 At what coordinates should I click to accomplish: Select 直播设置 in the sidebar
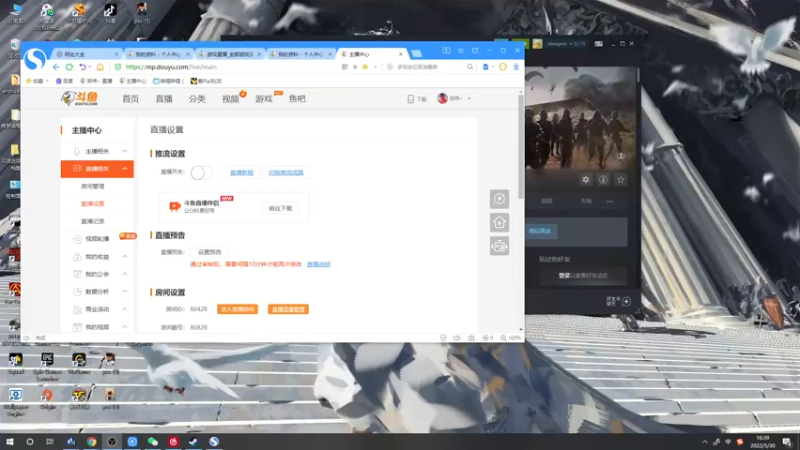coord(93,204)
